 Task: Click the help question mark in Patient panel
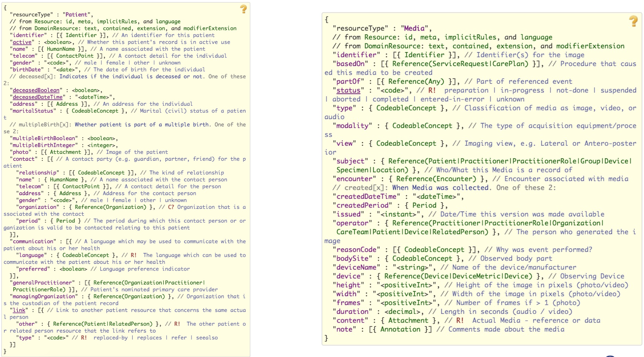pyautogui.click(x=243, y=9)
